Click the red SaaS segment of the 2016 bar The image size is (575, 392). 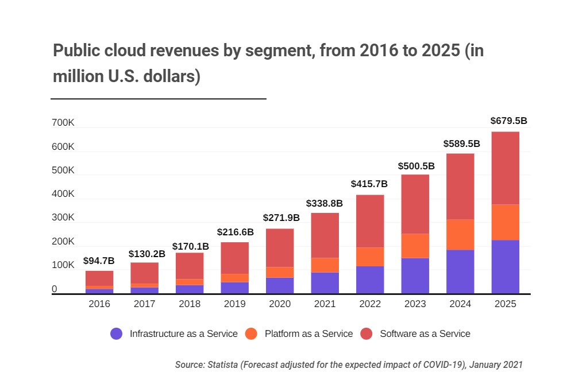(x=99, y=278)
